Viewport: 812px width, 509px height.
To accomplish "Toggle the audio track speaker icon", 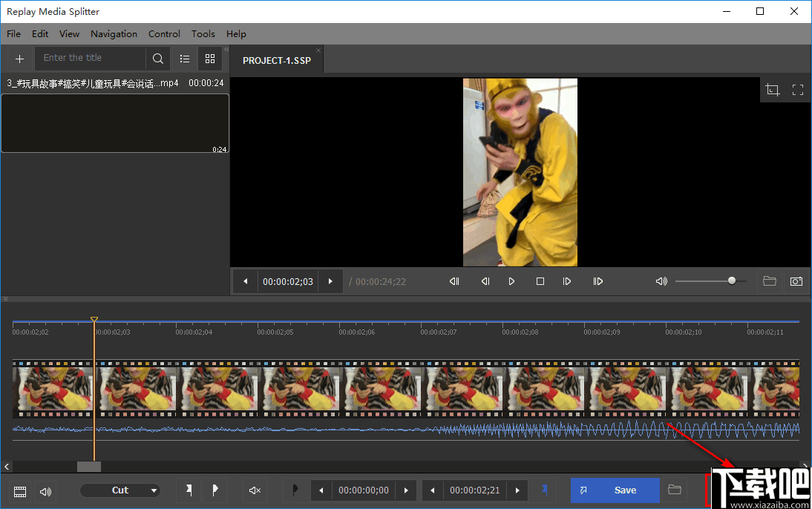I will point(45,491).
